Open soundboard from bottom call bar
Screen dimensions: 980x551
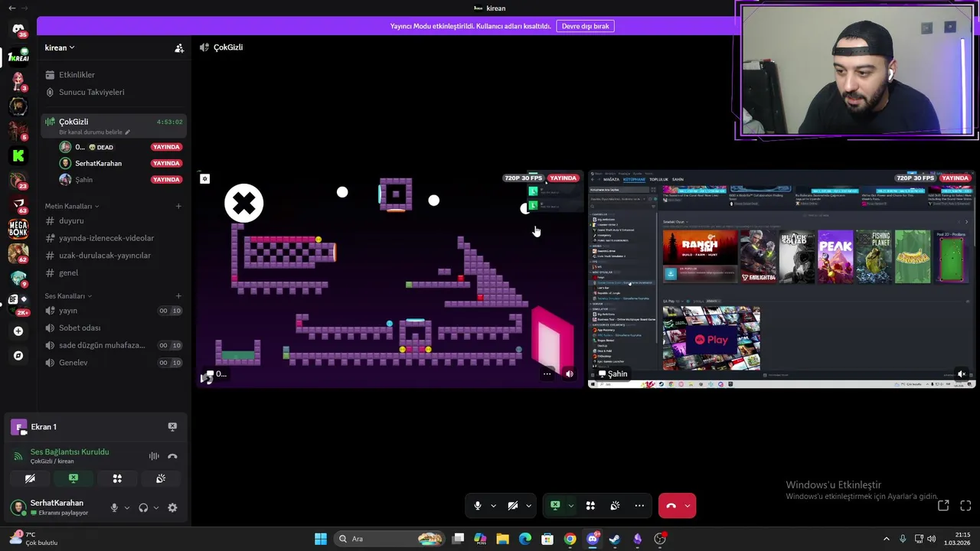pyautogui.click(x=615, y=506)
